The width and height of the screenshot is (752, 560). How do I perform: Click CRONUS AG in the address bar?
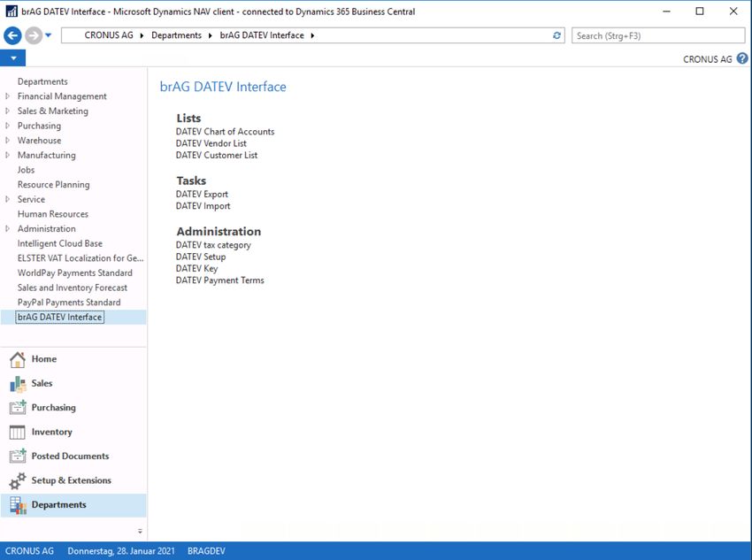[109, 35]
